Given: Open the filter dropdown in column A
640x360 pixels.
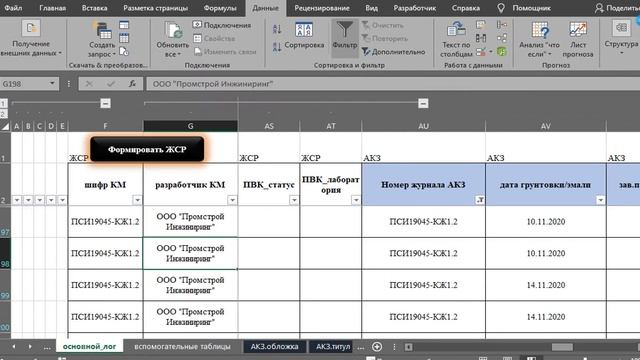Looking at the screenshot, I should 17,200.
